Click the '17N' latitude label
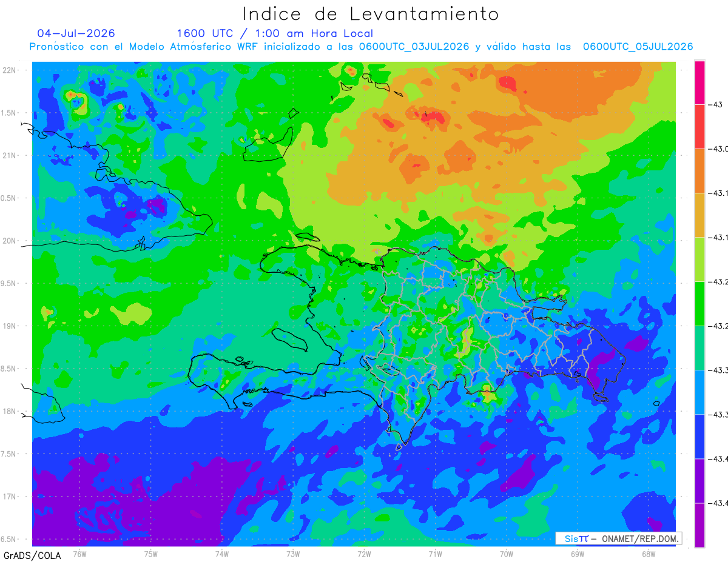 [8, 497]
